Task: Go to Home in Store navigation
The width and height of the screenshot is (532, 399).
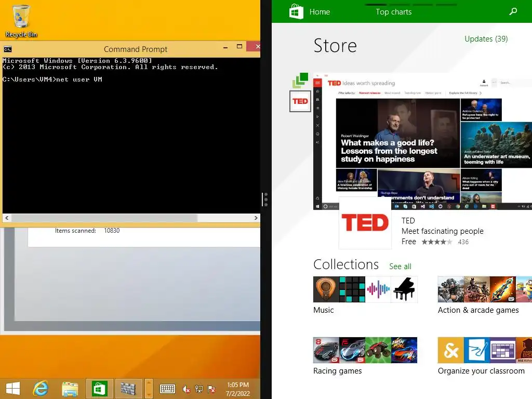Action: click(x=320, y=12)
